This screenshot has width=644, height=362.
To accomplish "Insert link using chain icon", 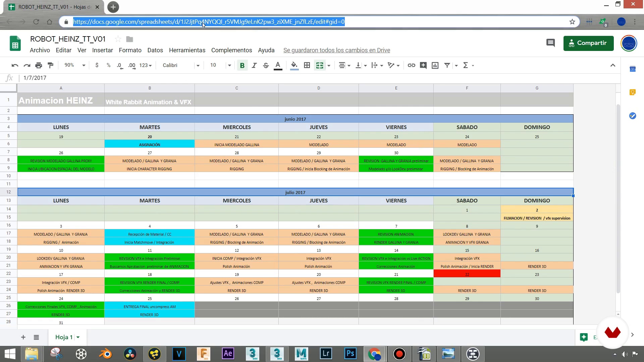I will pos(411,65).
